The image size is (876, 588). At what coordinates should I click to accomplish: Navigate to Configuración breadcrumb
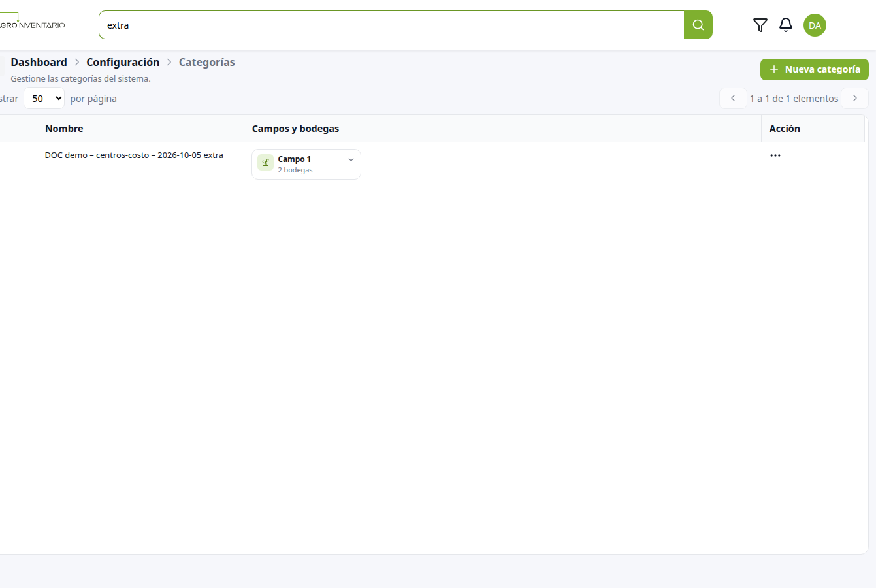(123, 62)
